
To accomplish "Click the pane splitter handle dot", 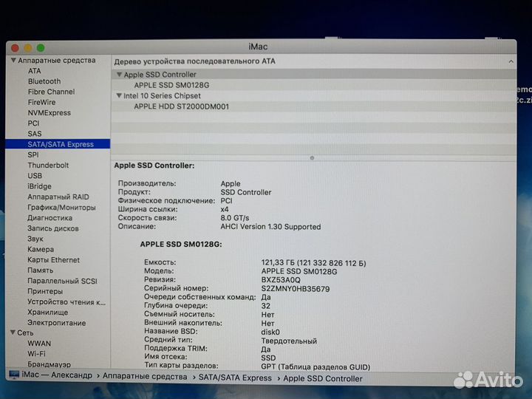I will tap(312, 158).
